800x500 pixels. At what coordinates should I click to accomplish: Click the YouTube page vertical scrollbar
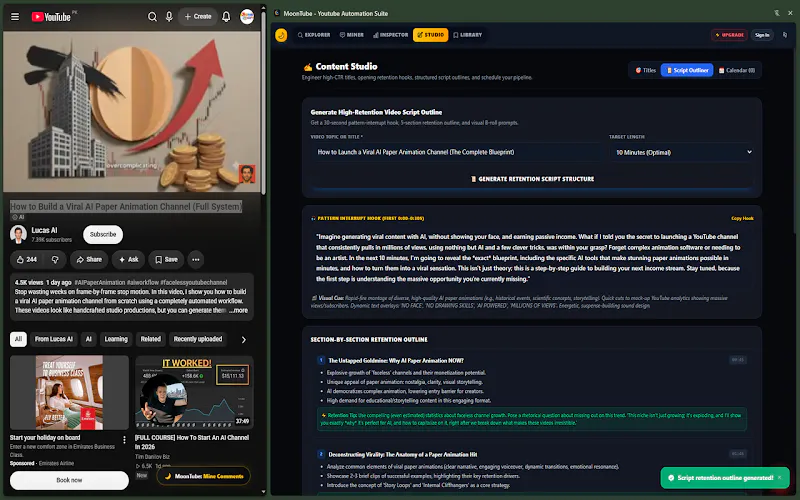[x=263, y=102]
